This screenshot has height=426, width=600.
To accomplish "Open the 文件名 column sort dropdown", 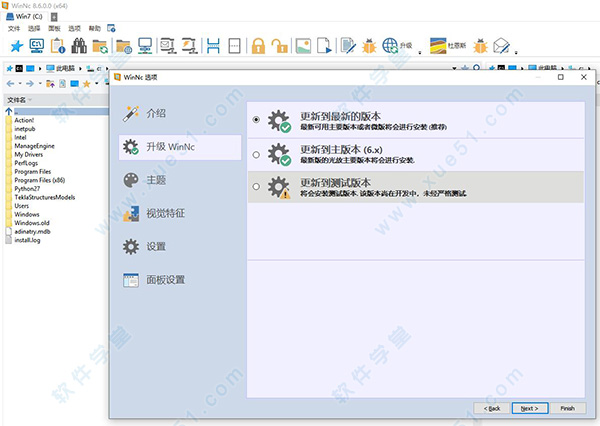I will pyautogui.click(x=30, y=100).
